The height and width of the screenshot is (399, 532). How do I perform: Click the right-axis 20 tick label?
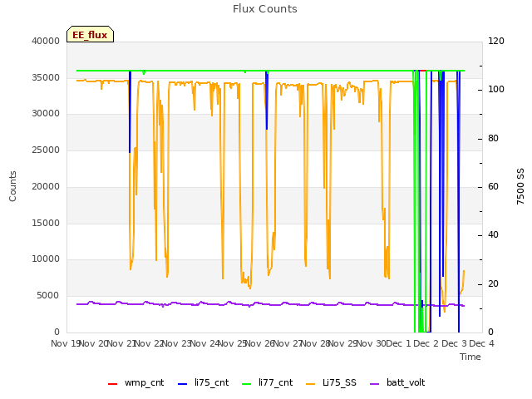(493, 283)
